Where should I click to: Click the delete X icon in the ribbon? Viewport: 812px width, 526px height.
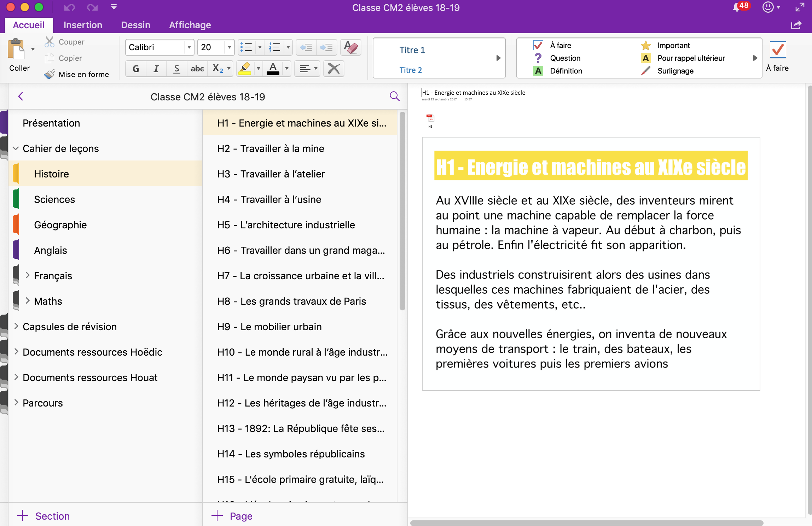[x=333, y=69]
